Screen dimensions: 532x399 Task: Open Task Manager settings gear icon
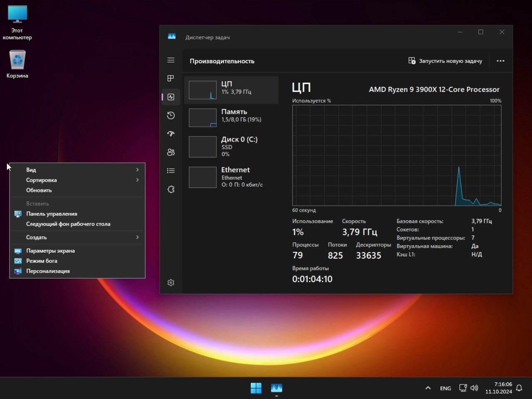[171, 283]
